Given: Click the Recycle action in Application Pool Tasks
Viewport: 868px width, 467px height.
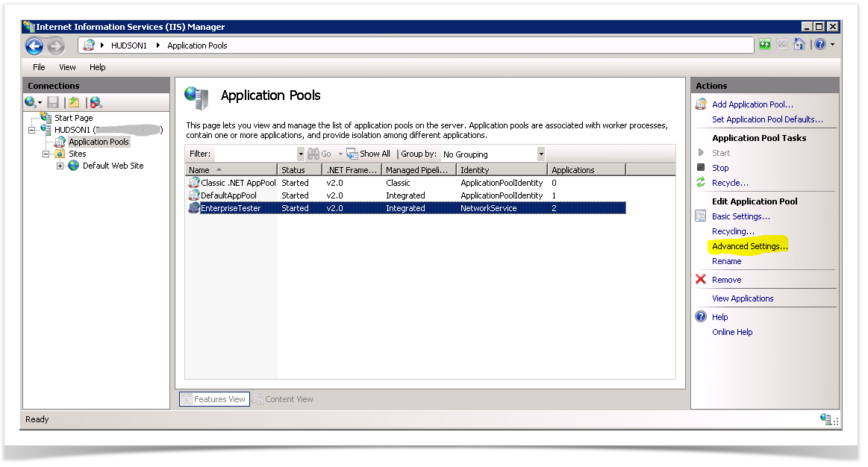Looking at the screenshot, I should pos(730,183).
